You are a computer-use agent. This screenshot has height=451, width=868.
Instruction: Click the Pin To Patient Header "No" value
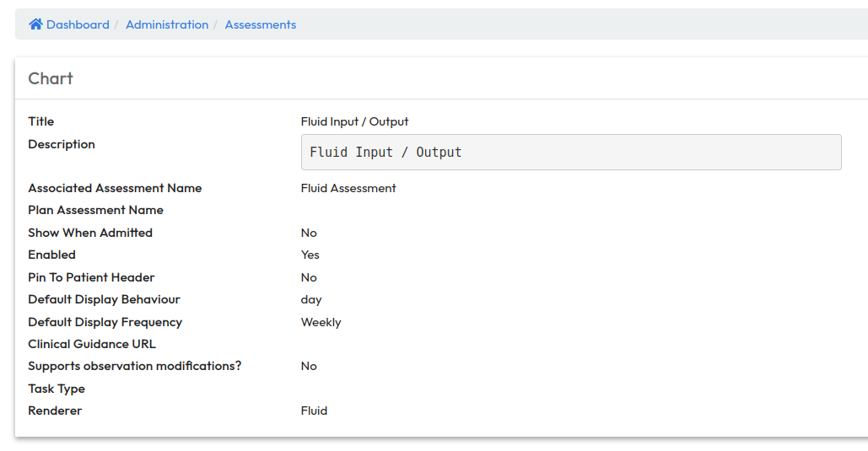[309, 277]
